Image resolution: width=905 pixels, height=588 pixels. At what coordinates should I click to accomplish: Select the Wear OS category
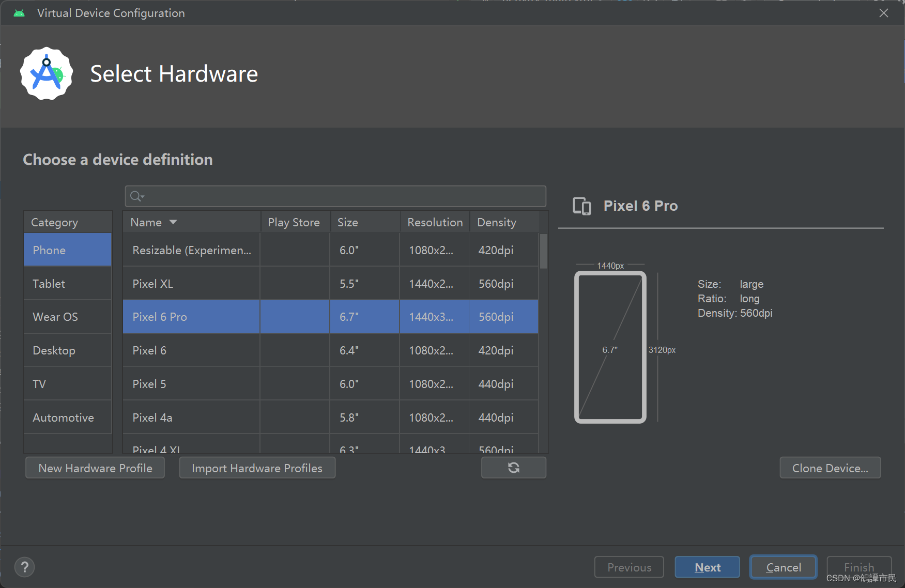[x=68, y=317]
